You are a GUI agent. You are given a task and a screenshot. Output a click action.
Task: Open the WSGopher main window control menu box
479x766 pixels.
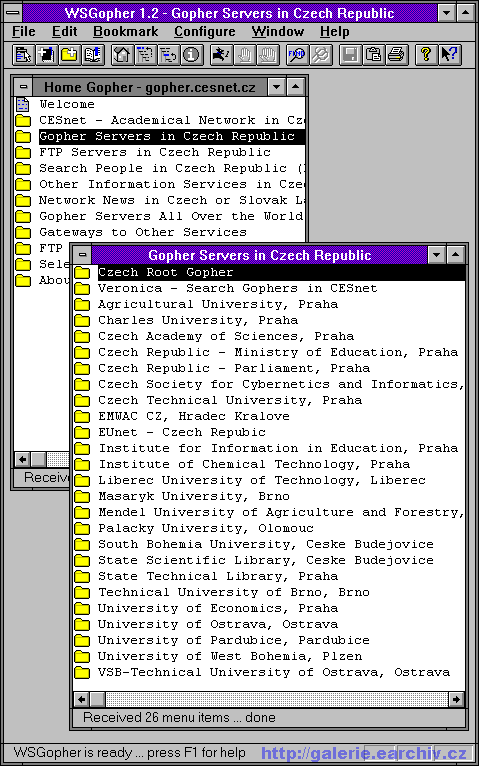(13, 13)
